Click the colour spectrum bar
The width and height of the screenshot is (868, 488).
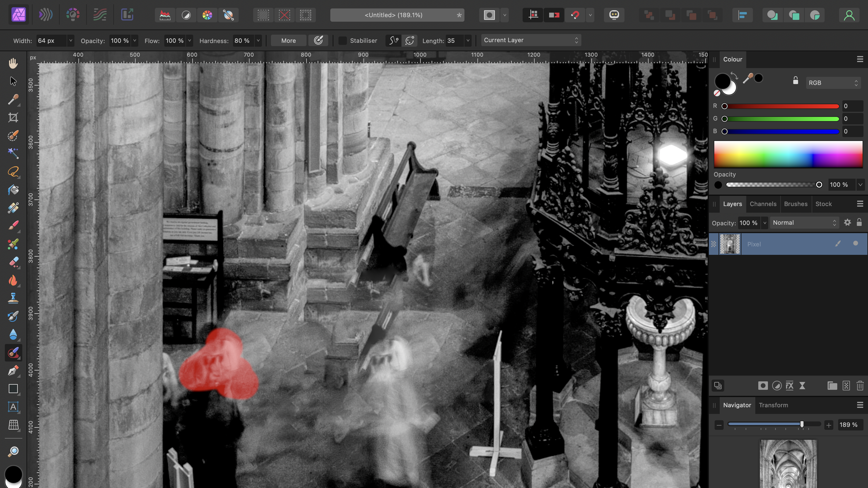(x=788, y=154)
